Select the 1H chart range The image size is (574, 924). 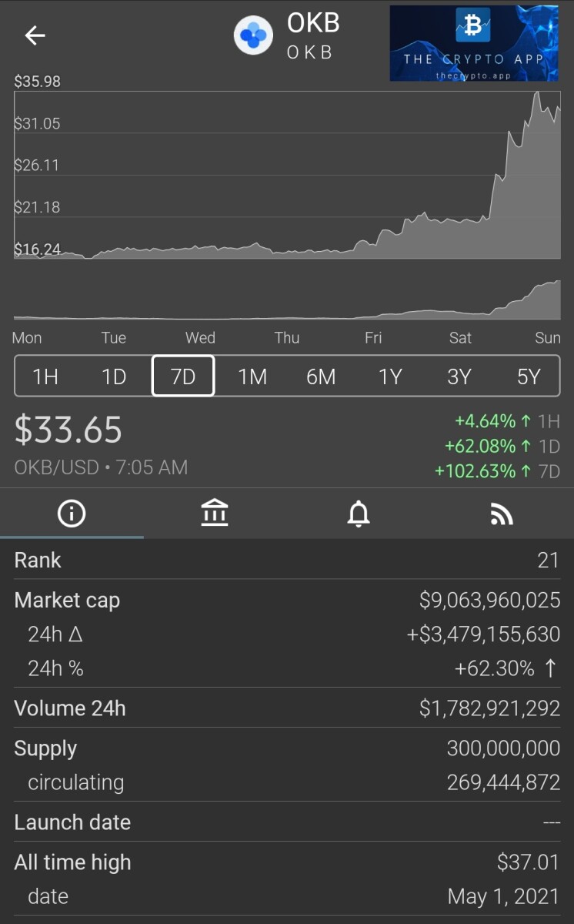tap(45, 376)
